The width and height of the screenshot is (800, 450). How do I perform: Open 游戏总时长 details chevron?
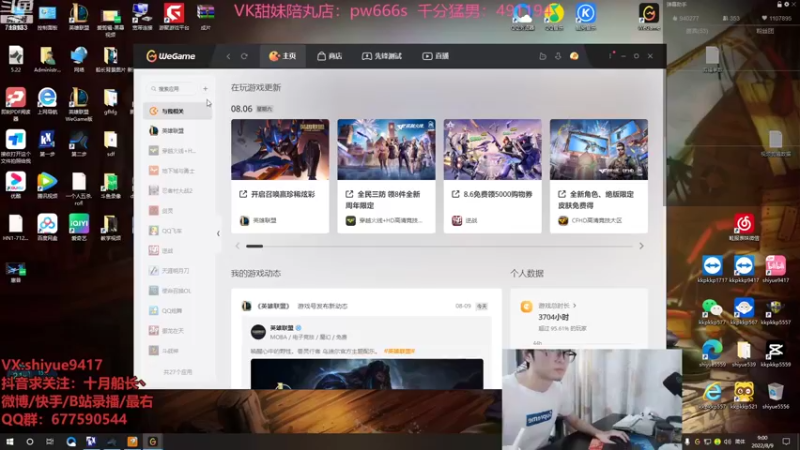(x=574, y=306)
